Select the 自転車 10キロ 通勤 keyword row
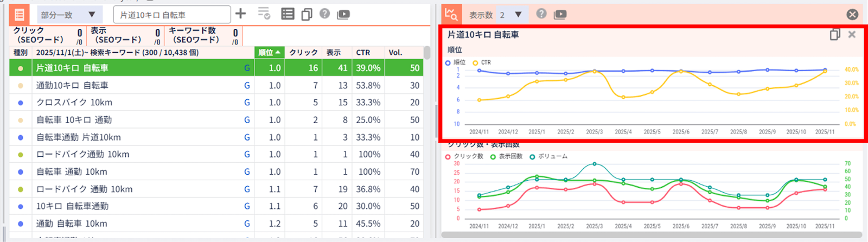Image resolution: width=868 pixels, height=242 pixels. (216, 120)
